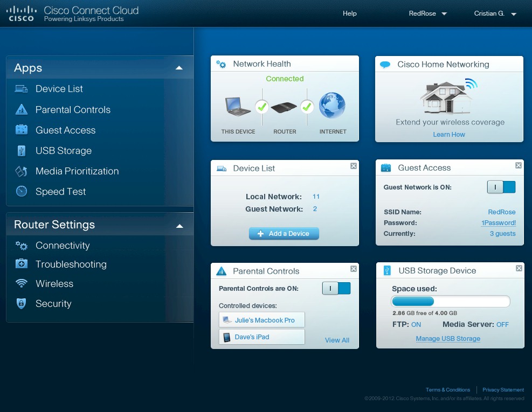The height and width of the screenshot is (412, 532).
Task: Click the Terms & Conditions link
Action: (x=448, y=390)
